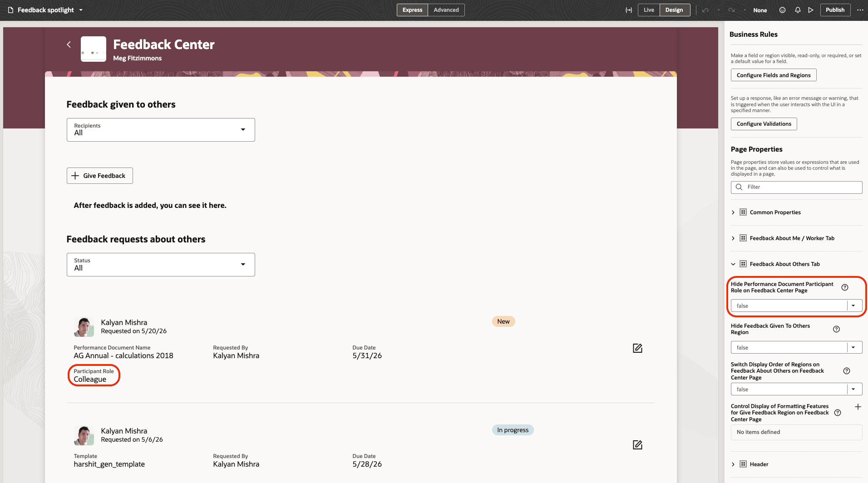Click the undo icon
The height and width of the screenshot is (483, 868).
(705, 10)
